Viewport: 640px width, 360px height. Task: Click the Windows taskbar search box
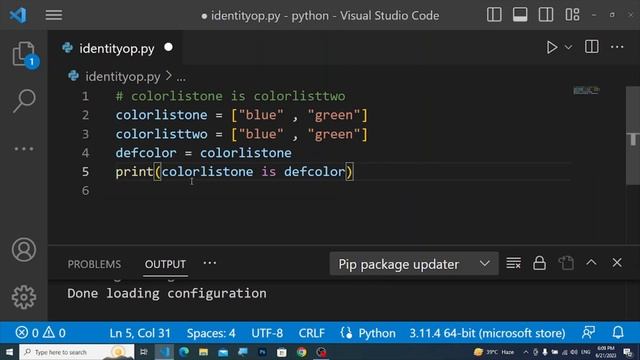click(x=77, y=352)
